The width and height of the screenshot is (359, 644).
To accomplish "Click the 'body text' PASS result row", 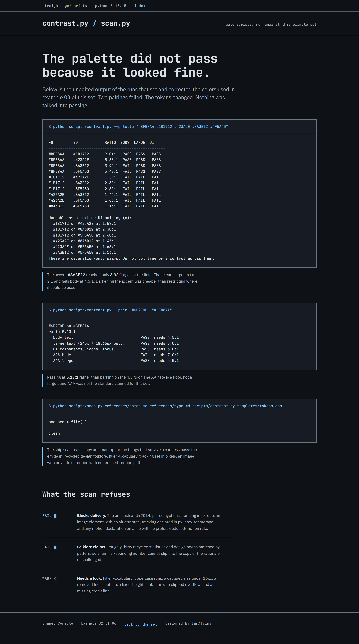I will pyautogui.click(x=116, y=337).
